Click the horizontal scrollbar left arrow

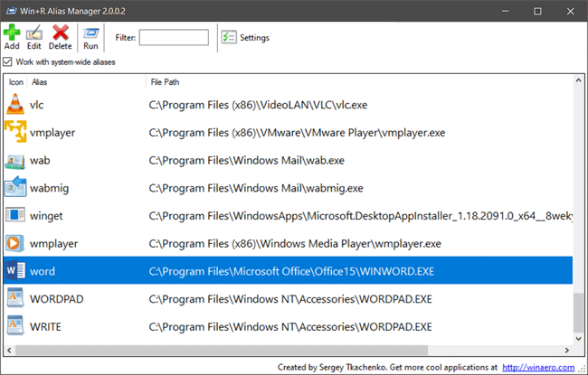9,351
